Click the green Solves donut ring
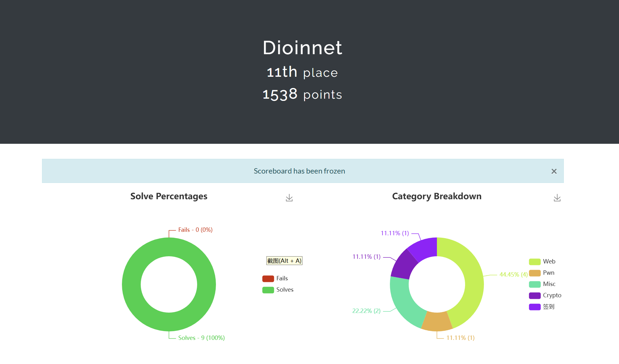619x364 pixels. pyautogui.click(x=132, y=284)
